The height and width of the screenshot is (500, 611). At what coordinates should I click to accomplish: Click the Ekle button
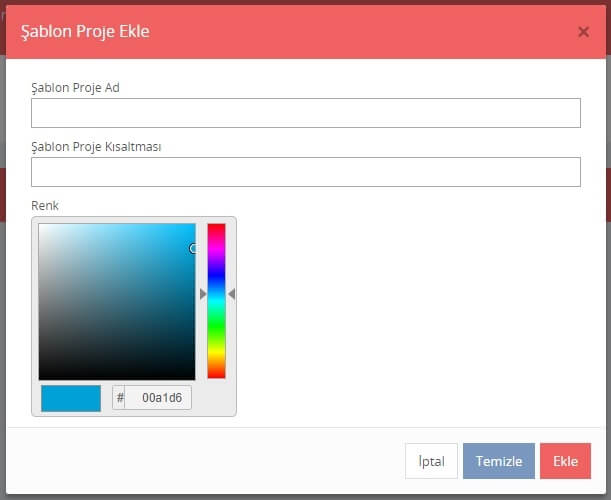click(565, 461)
